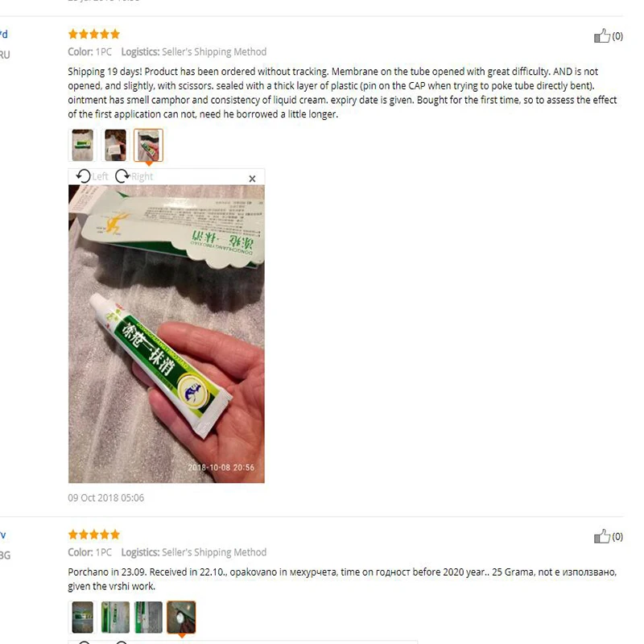Click the 'Left' rotate label
The height and width of the screenshot is (644, 644).
pyautogui.click(x=100, y=176)
